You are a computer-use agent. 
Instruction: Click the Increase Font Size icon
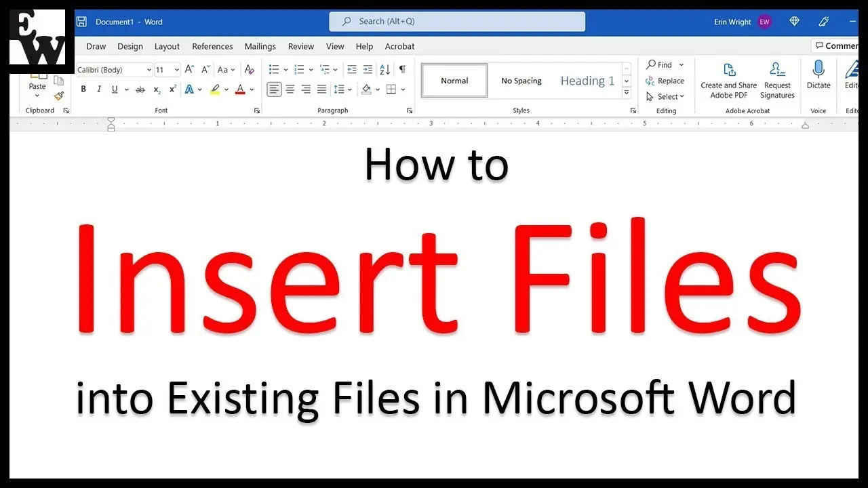click(189, 69)
